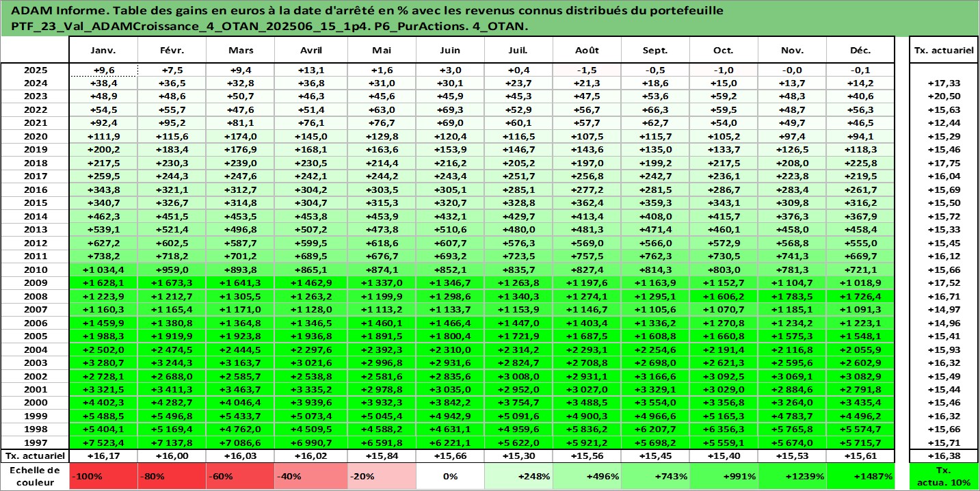
Task: Select the 'Mars' column header
Action: [241, 51]
